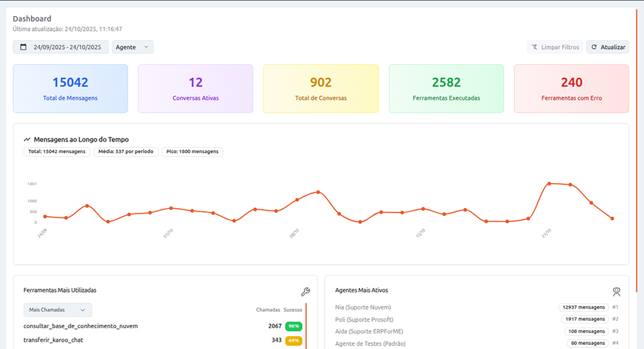Viewport: 644px width, 349px height.
Task: Select consultar_base_de_conhecimento_nuvem tool row
Action: tap(80, 326)
